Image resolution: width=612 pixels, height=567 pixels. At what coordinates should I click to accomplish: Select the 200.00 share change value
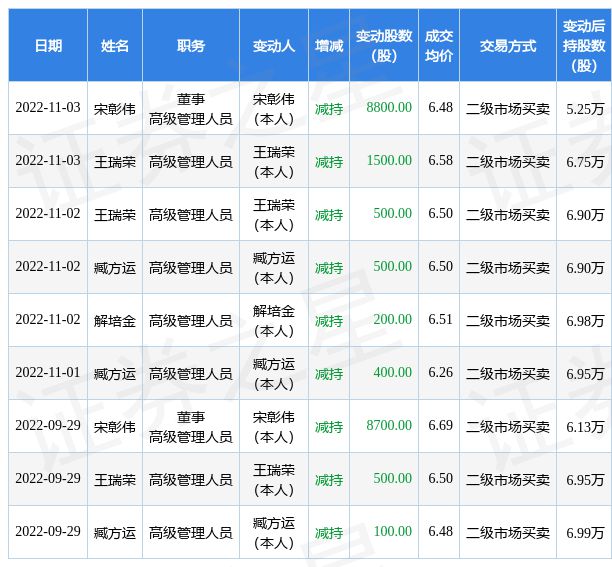(x=392, y=320)
